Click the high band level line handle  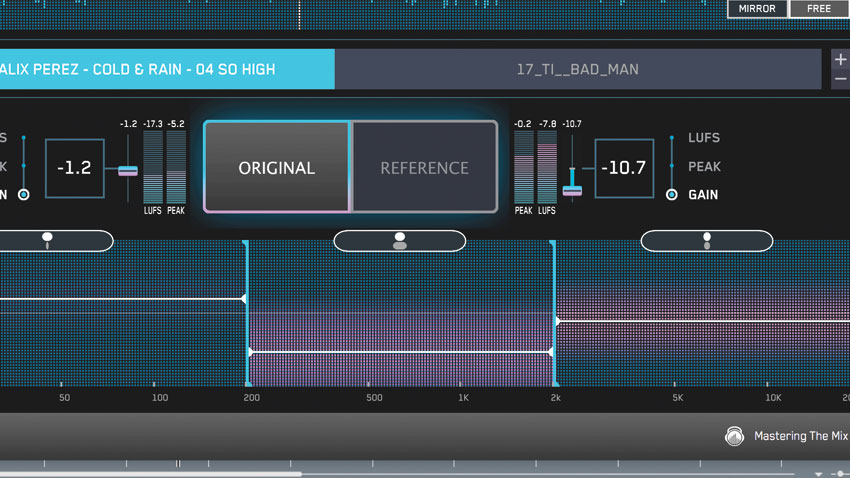click(x=557, y=321)
